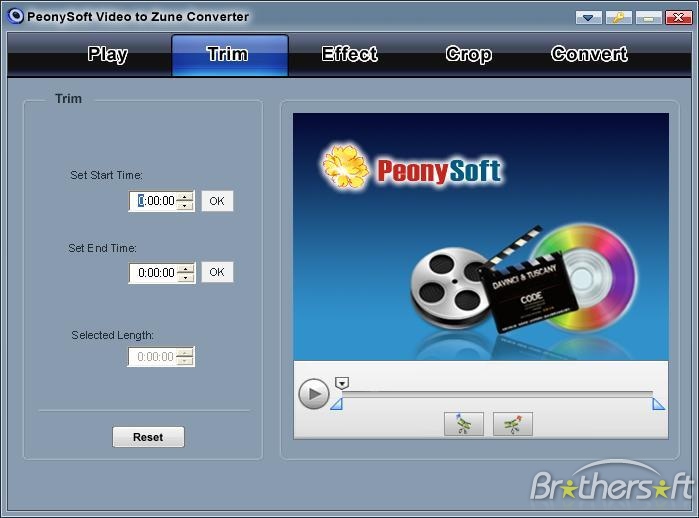The image size is (699, 518).
Task: Open the Effect tab
Action: click(x=350, y=54)
